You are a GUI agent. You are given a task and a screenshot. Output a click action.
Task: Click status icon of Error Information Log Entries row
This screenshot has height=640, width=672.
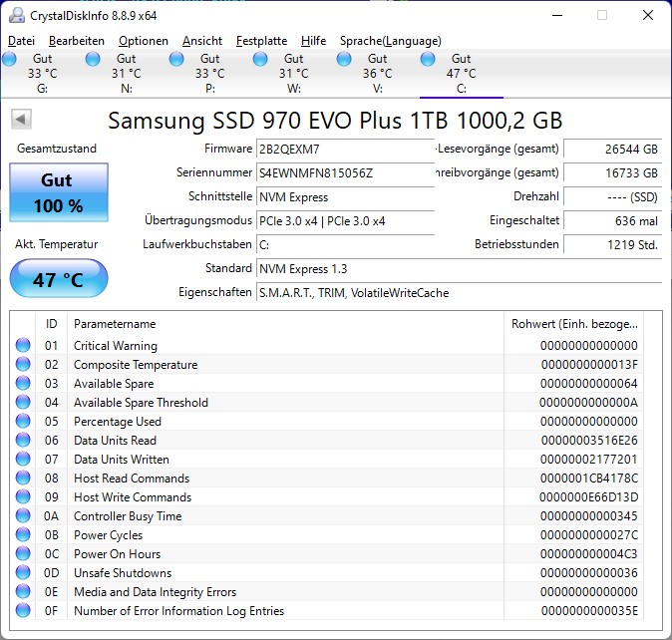[x=23, y=610]
